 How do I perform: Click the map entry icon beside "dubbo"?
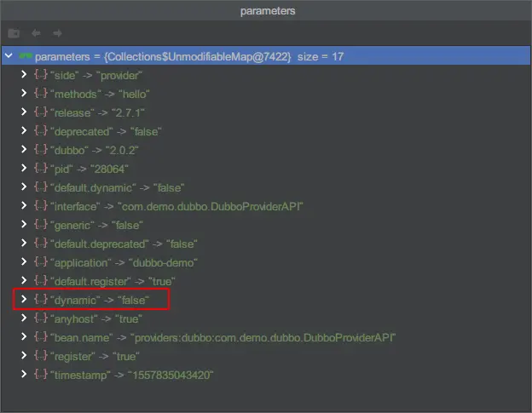tap(41, 149)
